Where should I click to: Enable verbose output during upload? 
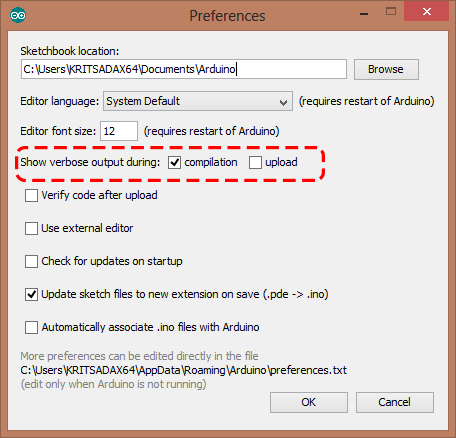(255, 163)
